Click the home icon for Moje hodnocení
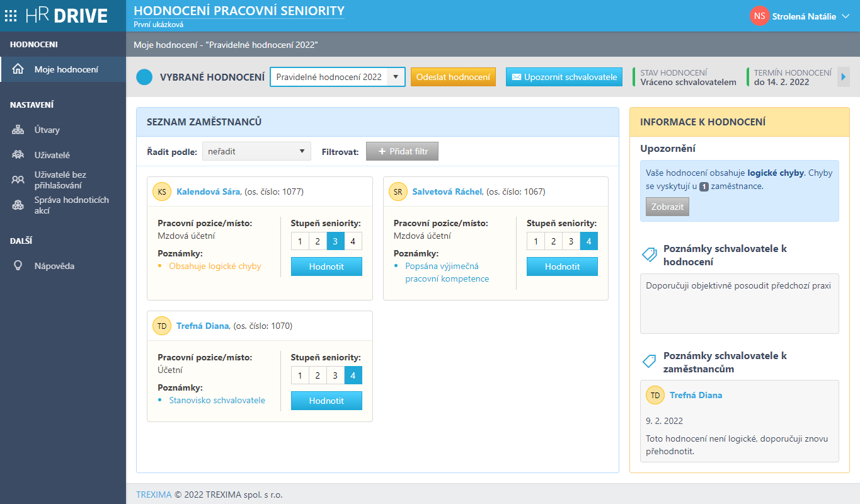This screenshot has height=504, width=860. click(x=18, y=69)
